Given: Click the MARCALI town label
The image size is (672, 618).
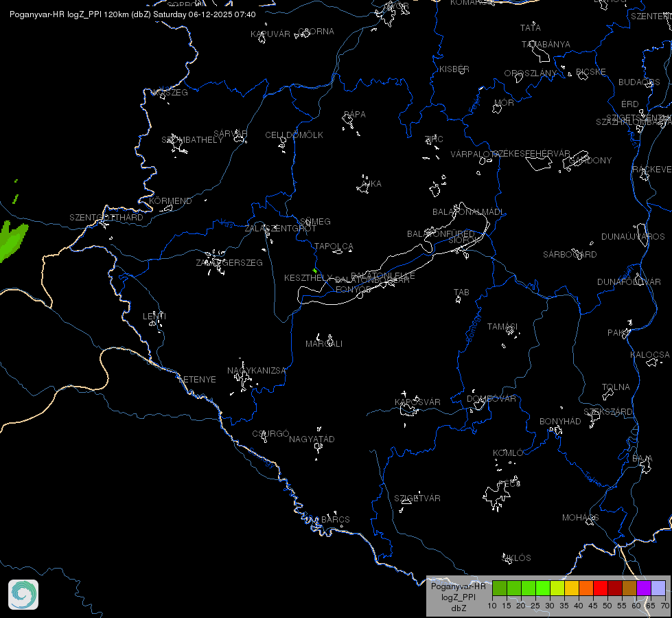Looking at the screenshot, I should tap(324, 343).
